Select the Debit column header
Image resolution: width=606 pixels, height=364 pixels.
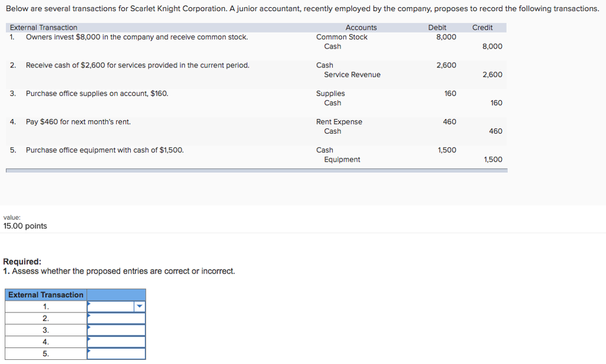click(437, 27)
